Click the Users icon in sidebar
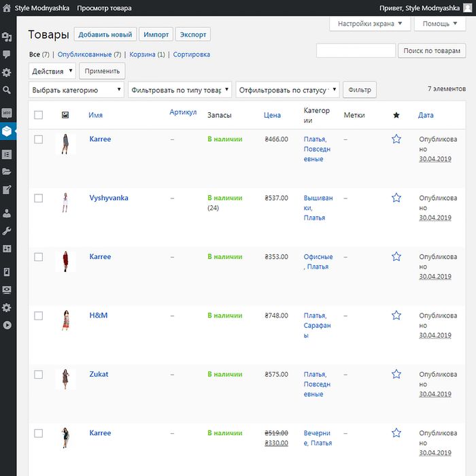476x476 pixels. 7,214
